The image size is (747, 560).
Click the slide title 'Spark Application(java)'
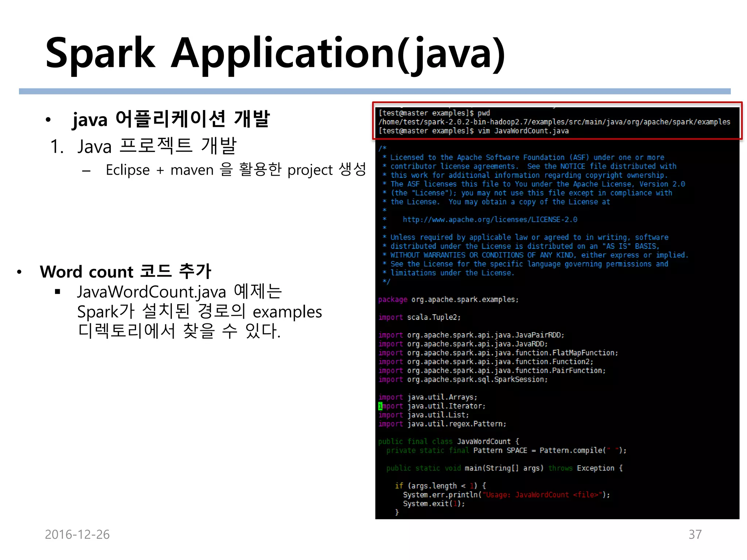coord(275,54)
